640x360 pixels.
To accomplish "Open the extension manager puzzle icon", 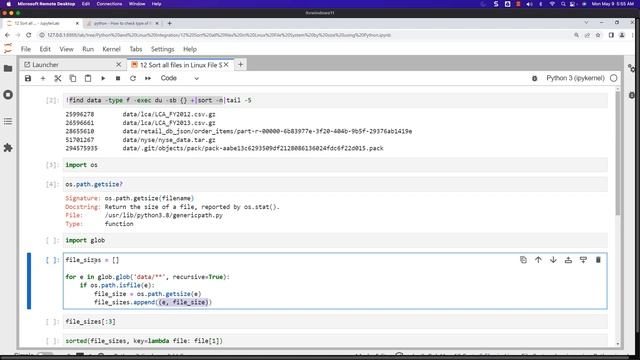I will 8,148.
